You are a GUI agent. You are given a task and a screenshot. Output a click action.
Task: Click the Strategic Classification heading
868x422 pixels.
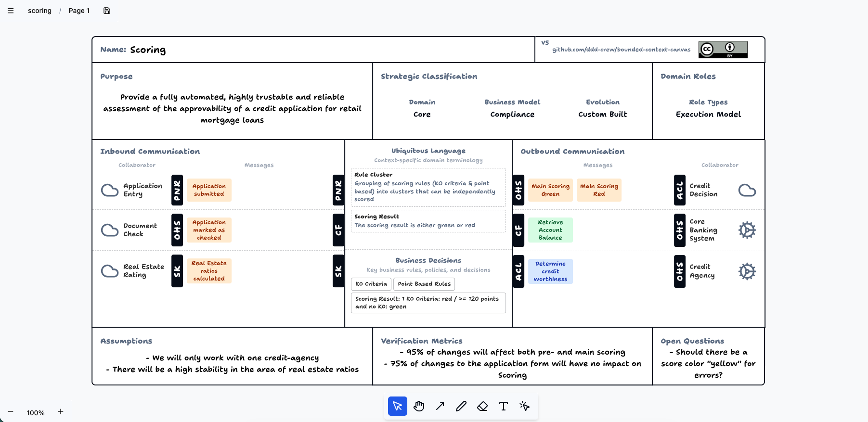[429, 77]
